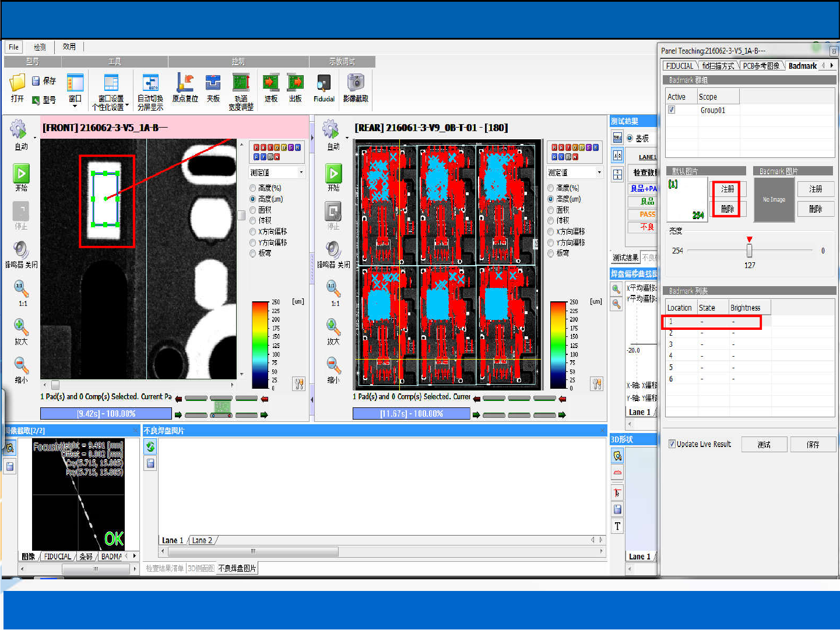Open the 测定值 dropdown in FRONT panel
840x630 pixels.
click(x=301, y=173)
